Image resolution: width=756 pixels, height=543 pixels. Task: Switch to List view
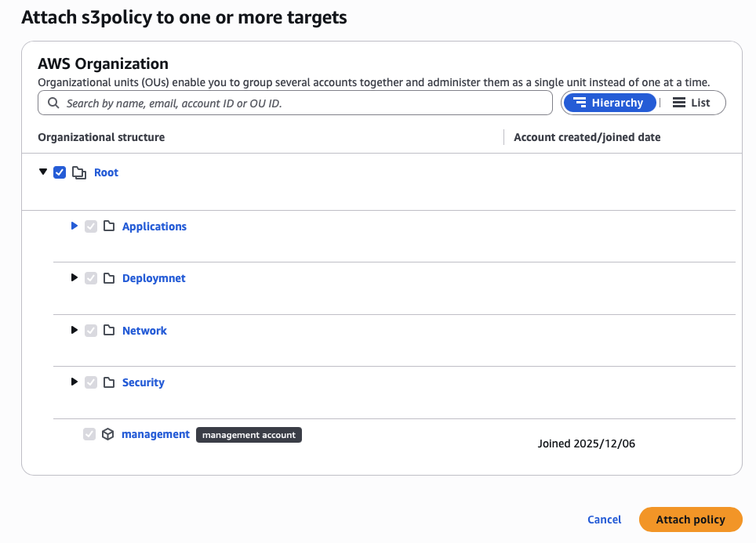(692, 103)
